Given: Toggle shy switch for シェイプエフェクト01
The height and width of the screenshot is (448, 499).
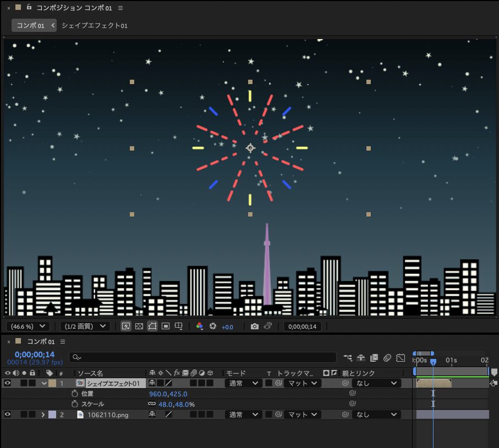Looking at the screenshot, I should pos(152,383).
